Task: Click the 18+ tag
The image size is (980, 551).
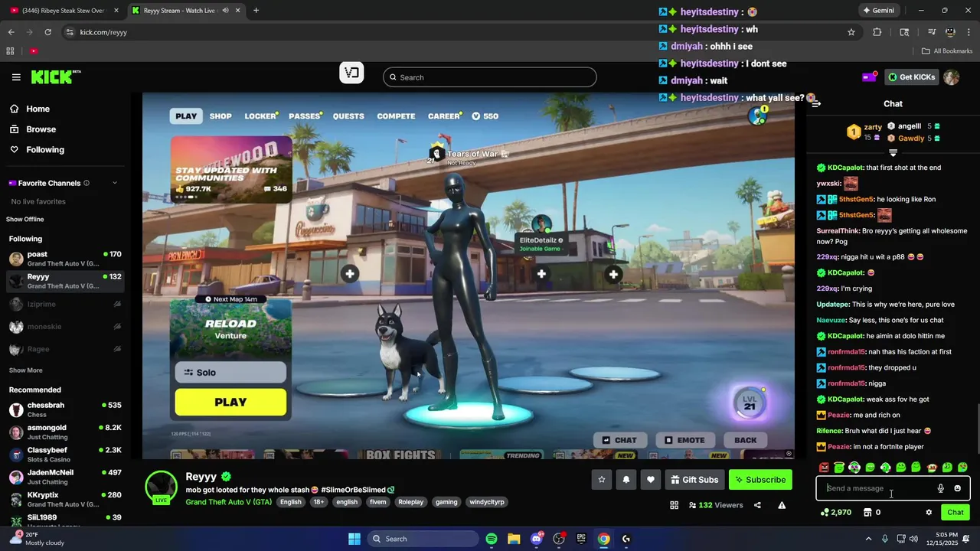Action: point(318,502)
